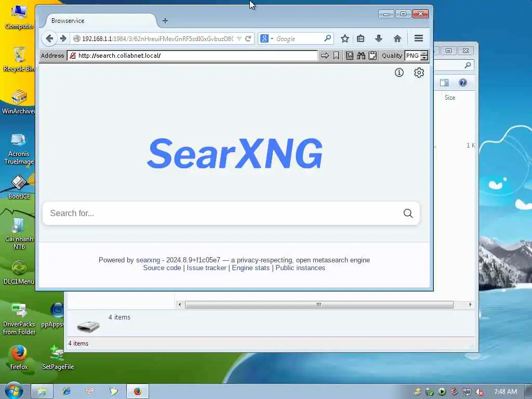The width and height of the screenshot is (532, 399).
Task: Open SearXNG about info icon
Action: (x=399, y=72)
